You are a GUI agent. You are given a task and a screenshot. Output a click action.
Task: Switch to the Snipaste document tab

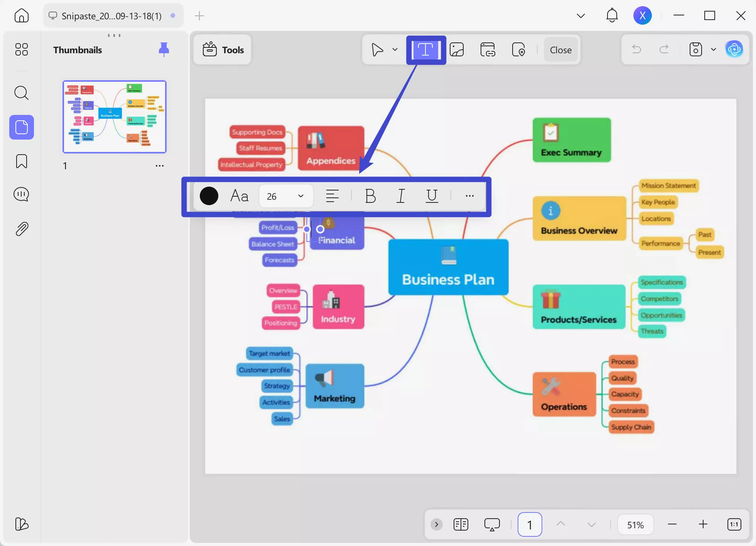pyautogui.click(x=110, y=16)
